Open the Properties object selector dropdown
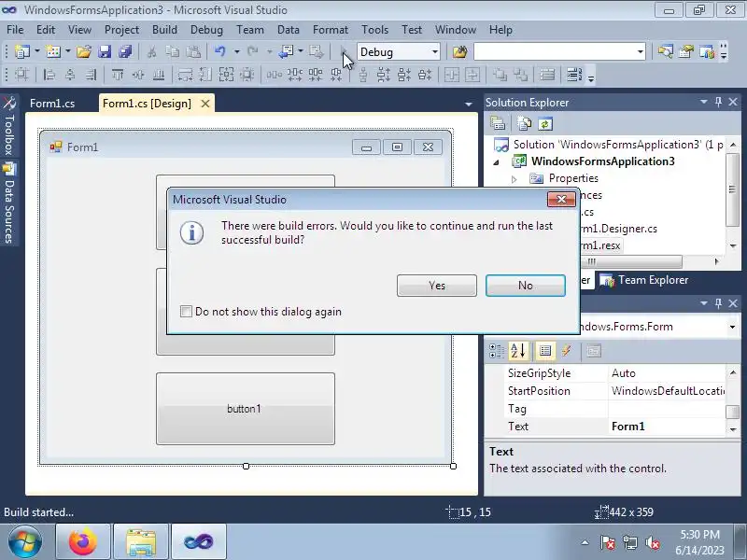747x560 pixels. tap(732, 327)
